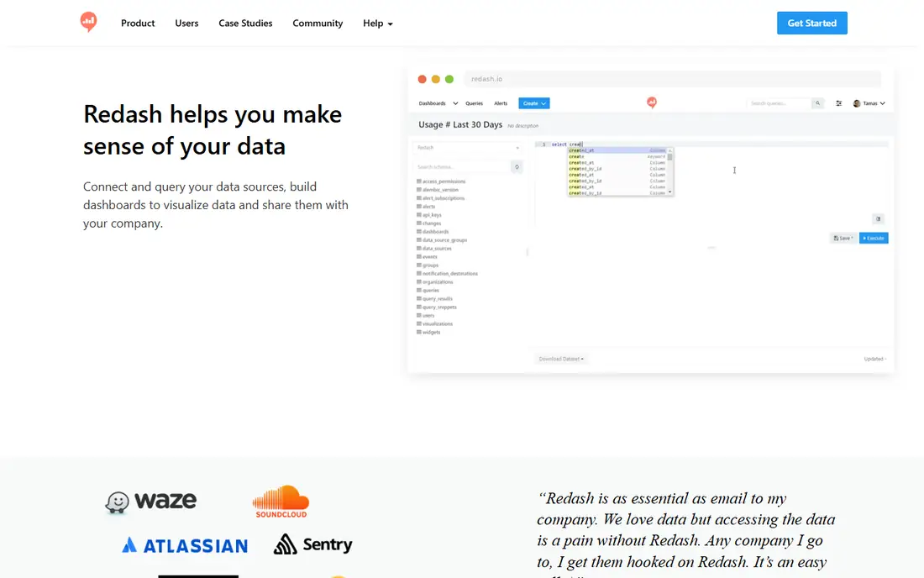Open the Save dropdown button in the demo

843,238
